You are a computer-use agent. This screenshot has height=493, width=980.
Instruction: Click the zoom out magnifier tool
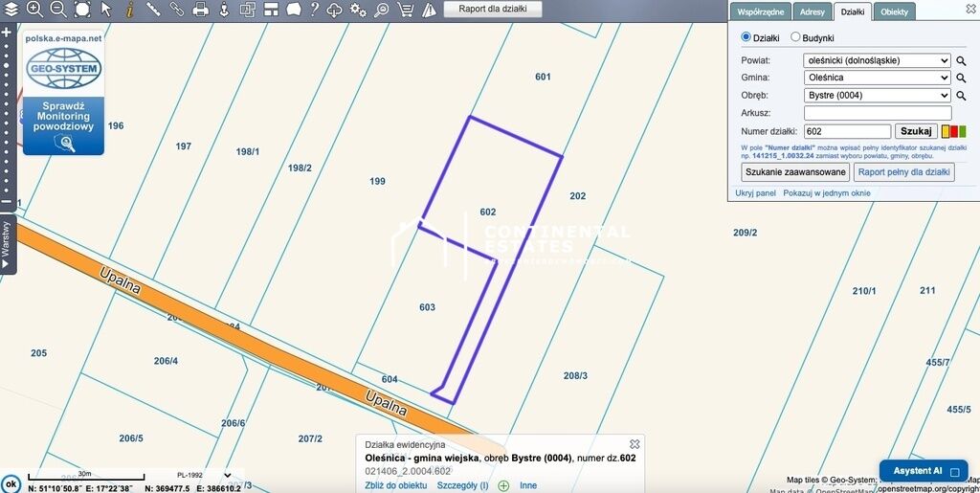click(x=57, y=10)
